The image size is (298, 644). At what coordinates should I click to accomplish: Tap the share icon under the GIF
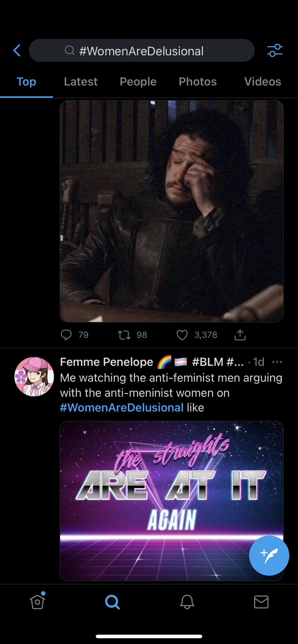click(240, 335)
